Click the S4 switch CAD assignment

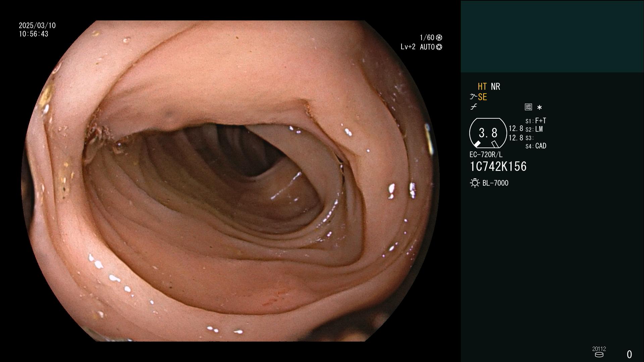point(536,146)
